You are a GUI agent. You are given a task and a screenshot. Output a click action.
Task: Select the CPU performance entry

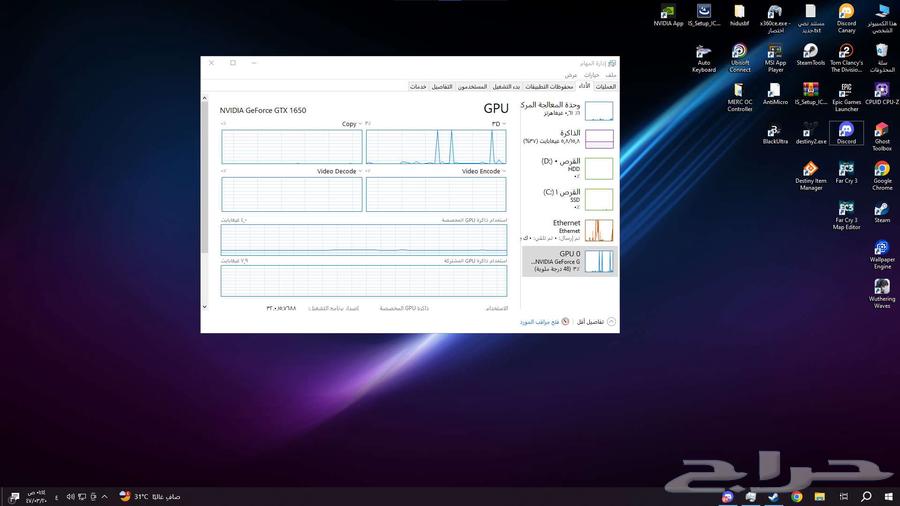tap(569, 110)
